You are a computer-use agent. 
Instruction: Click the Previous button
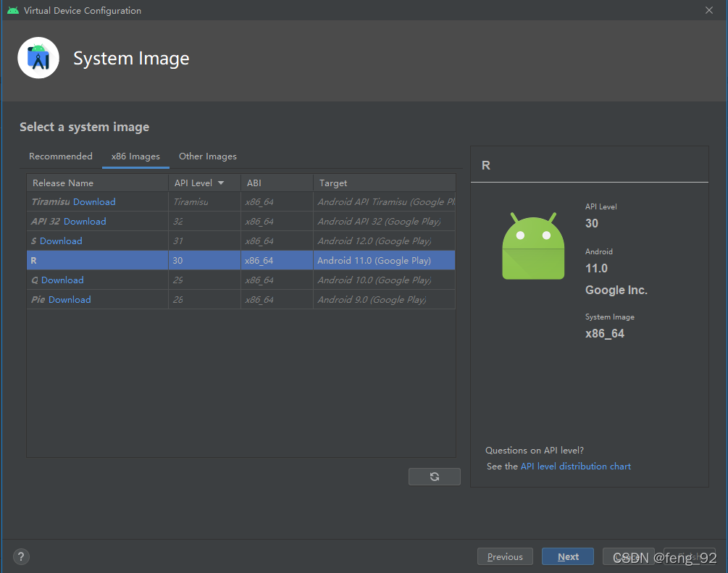(x=505, y=556)
